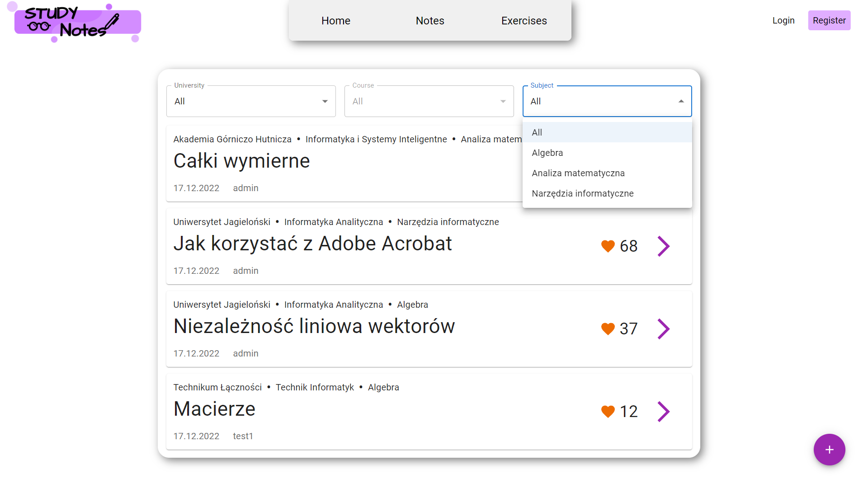The image size is (868, 488).
Task: Select Algebra from subject list
Action: (x=547, y=153)
